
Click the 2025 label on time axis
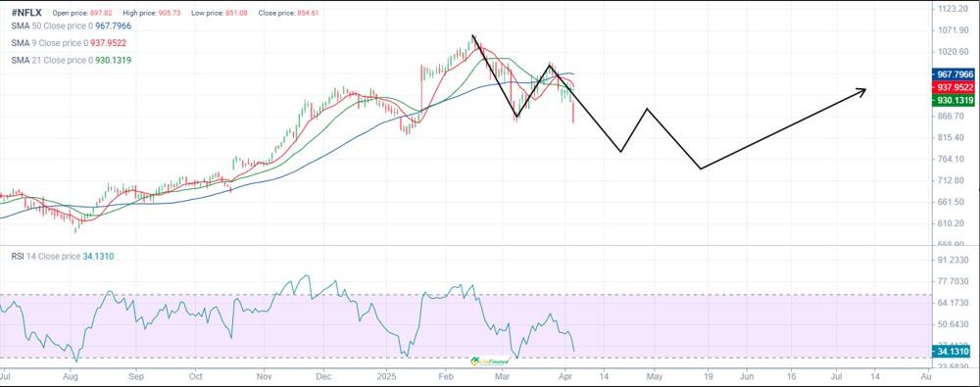pyautogui.click(x=386, y=377)
